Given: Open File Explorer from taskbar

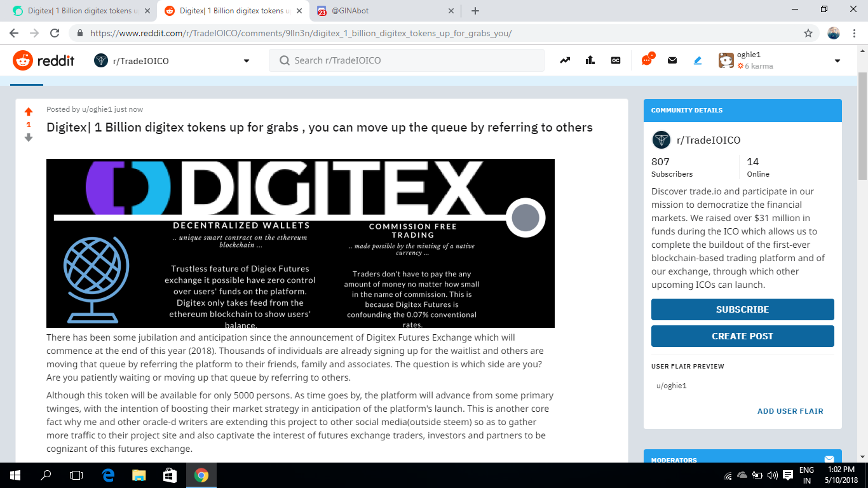Looking at the screenshot, I should (x=139, y=475).
